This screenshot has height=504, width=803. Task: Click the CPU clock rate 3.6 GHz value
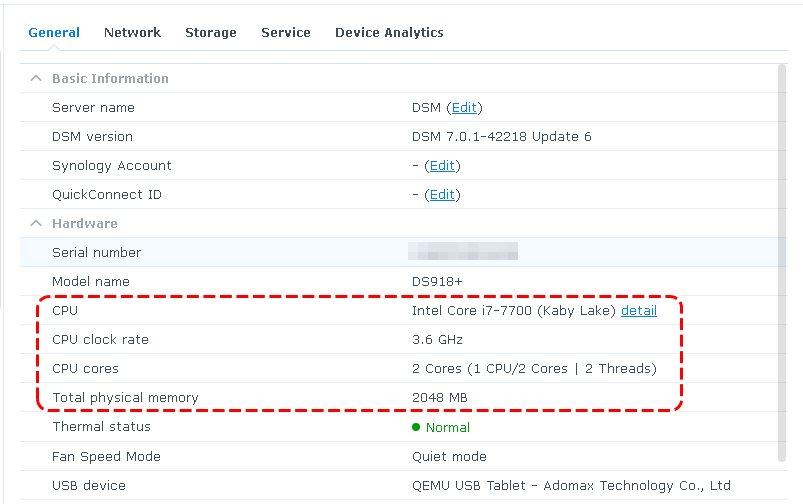click(x=437, y=340)
